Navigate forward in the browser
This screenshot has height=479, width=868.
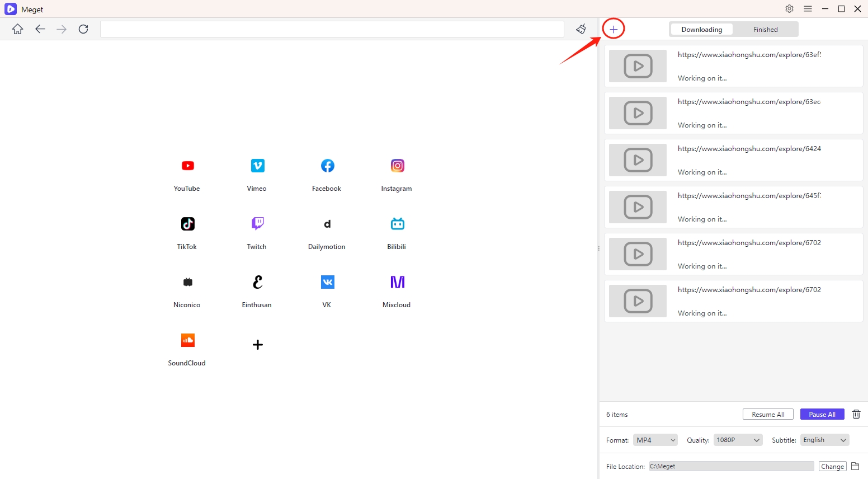click(62, 29)
